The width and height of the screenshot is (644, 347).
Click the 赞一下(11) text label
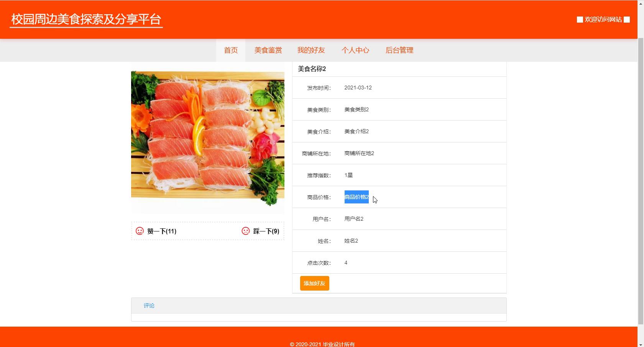click(162, 231)
